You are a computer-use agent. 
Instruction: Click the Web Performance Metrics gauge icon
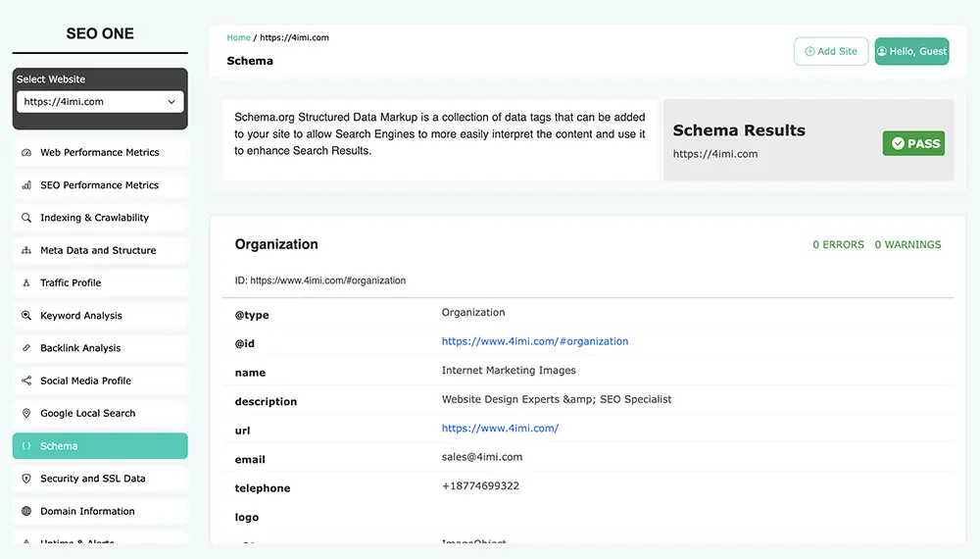click(26, 153)
